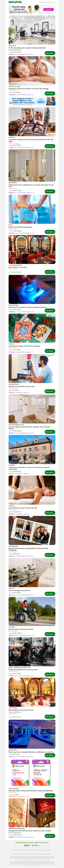Click the Terborght building photo

[x=32, y=450]
